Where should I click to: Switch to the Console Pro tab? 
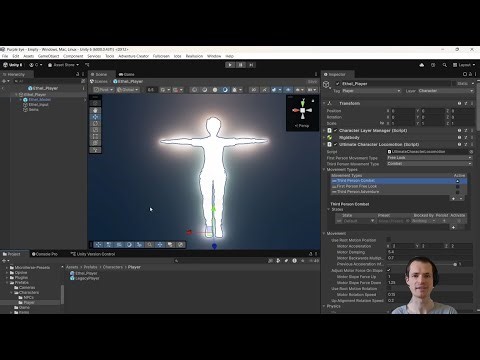[45, 254]
